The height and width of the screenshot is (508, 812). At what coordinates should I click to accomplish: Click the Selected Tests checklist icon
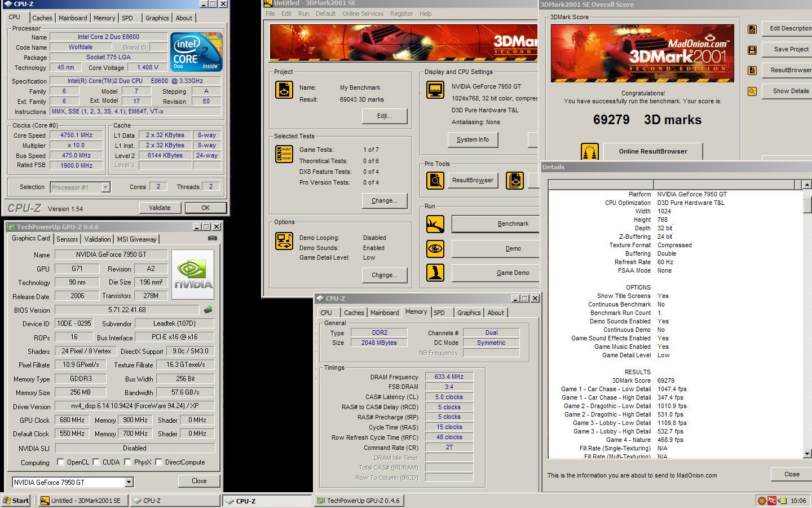pos(284,154)
